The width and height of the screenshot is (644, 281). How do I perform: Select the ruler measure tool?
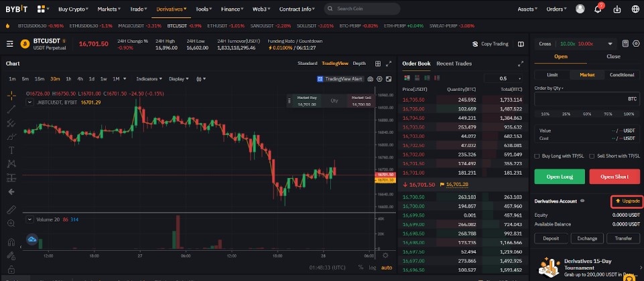(11, 209)
